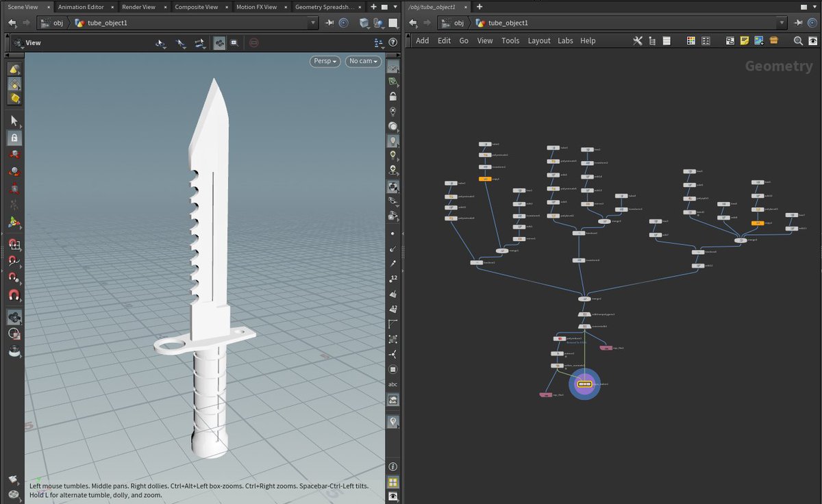Click the yellow grid icon in viewport sidebar
822x504 pixels.
click(393, 482)
